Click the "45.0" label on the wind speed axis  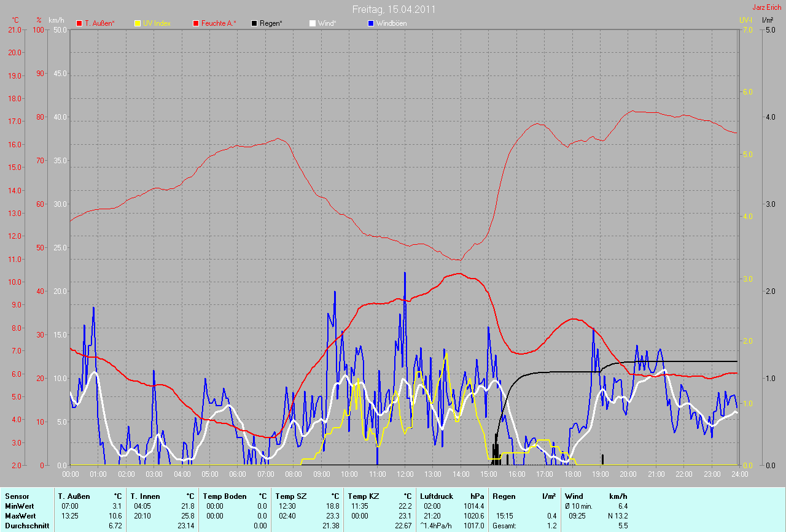tap(60, 73)
